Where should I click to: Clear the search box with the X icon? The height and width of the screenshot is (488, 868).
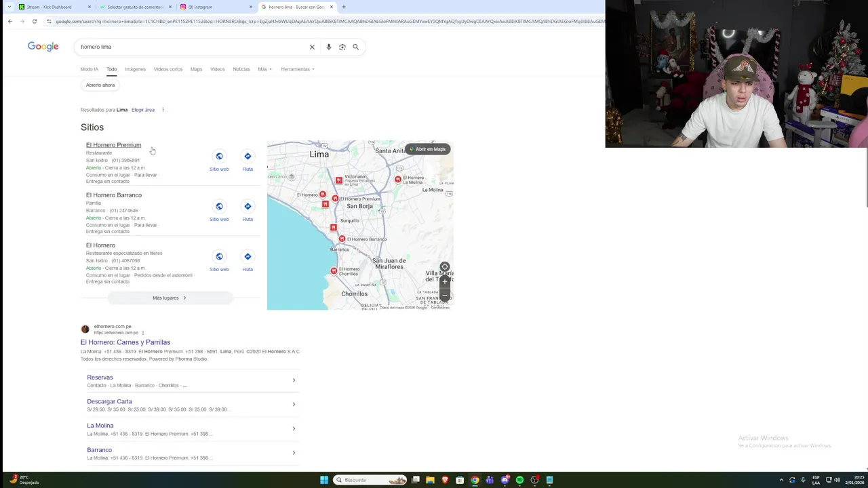[312, 47]
